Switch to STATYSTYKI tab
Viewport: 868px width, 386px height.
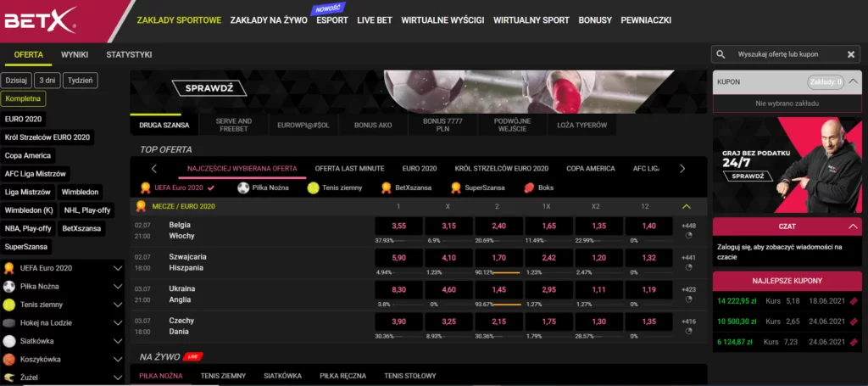[129, 55]
